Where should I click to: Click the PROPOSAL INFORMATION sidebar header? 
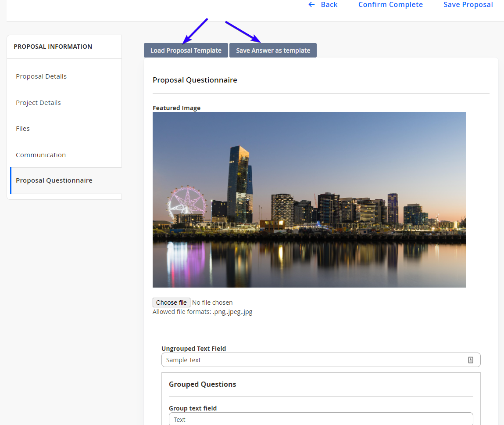pos(53,47)
